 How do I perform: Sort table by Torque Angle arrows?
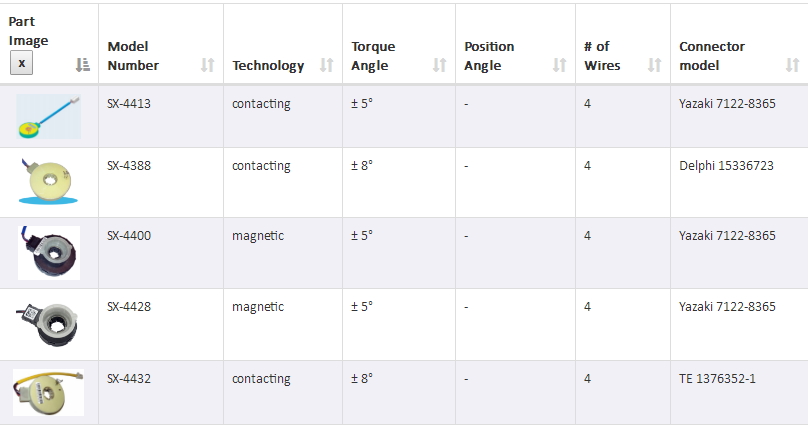click(440, 64)
